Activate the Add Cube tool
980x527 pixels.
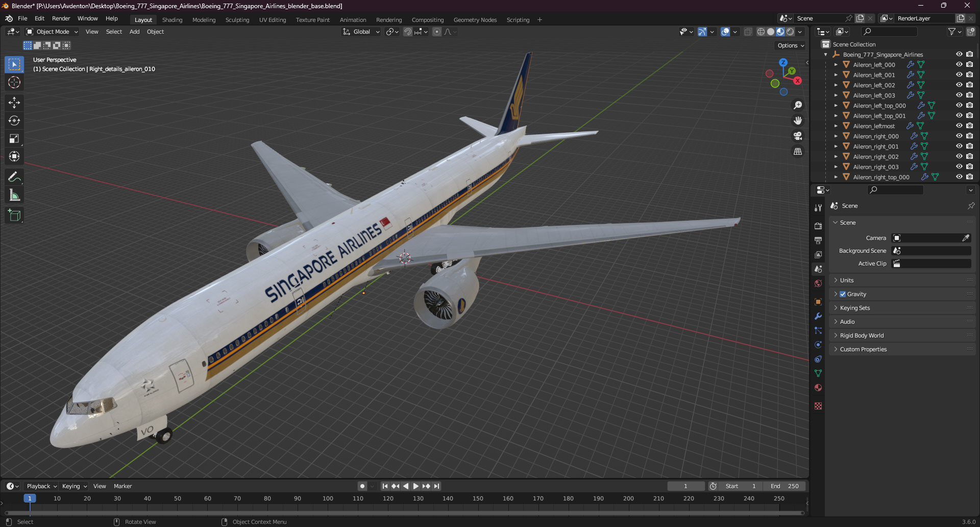coord(14,215)
